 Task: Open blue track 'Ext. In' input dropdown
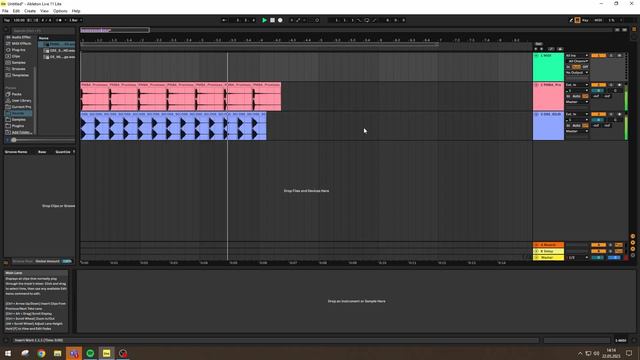[x=577, y=114]
